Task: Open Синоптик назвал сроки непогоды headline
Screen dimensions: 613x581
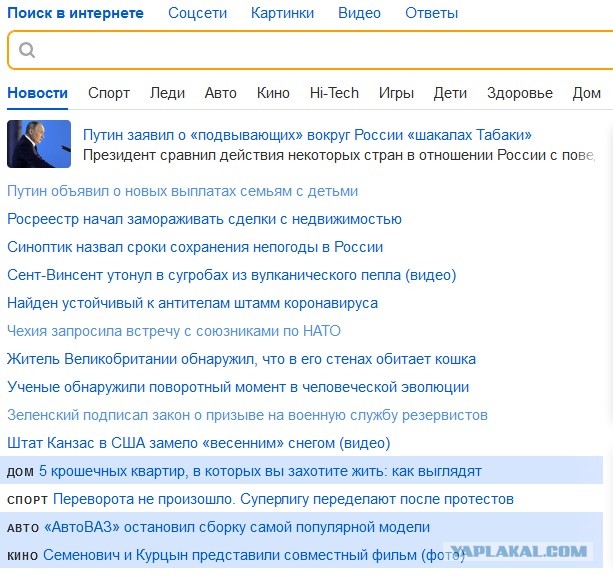Action: tap(195, 247)
